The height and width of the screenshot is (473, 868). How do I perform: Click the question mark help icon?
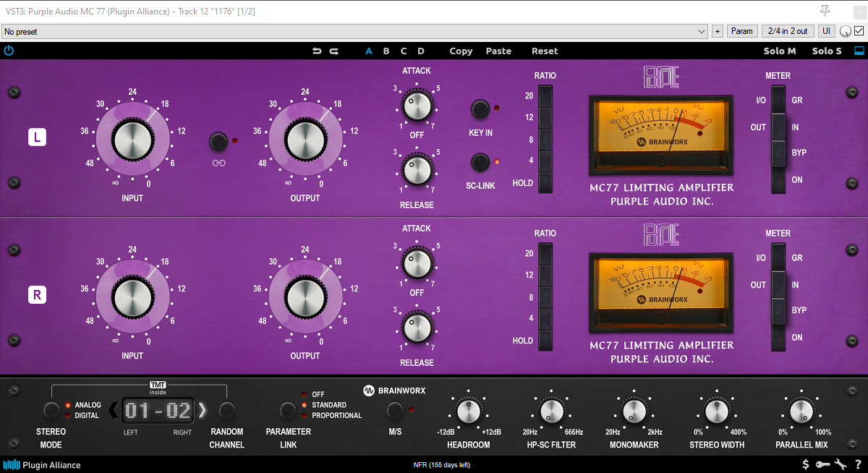coord(858,464)
